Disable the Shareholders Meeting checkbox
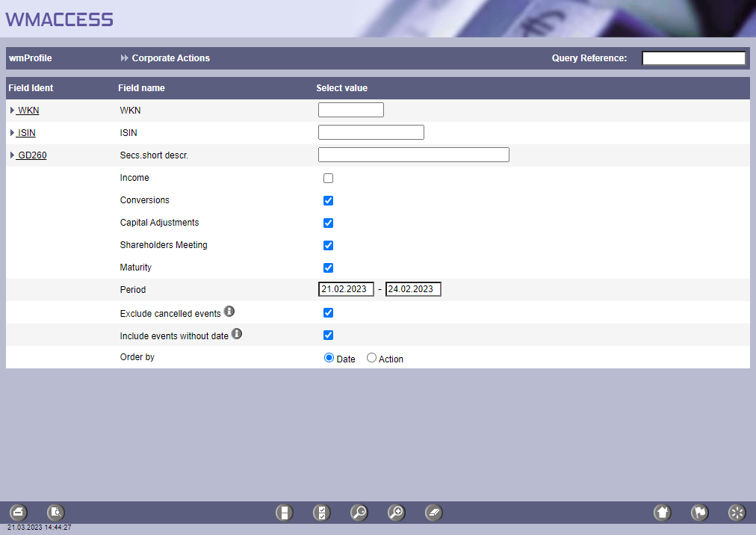The width and height of the screenshot is (756, 535). [328, 246]
